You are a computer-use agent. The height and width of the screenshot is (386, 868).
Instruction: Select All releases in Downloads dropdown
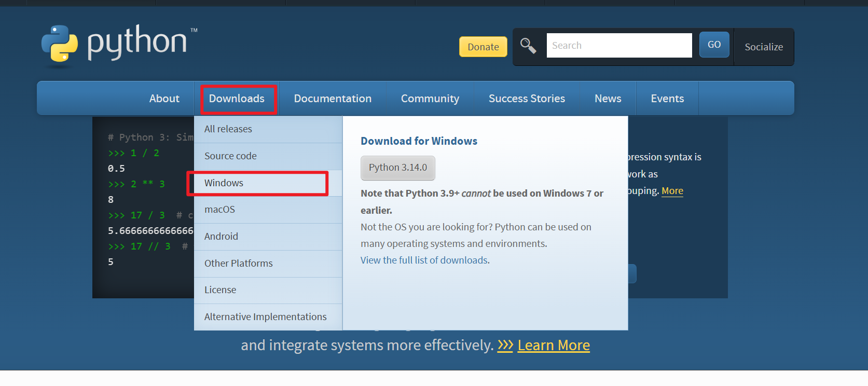tap(268, 129)
